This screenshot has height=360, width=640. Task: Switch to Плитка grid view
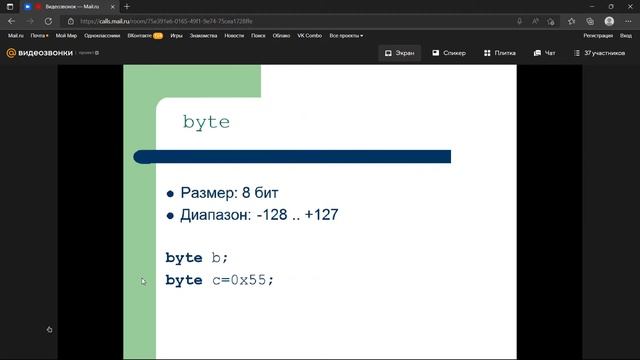point(500,53)
